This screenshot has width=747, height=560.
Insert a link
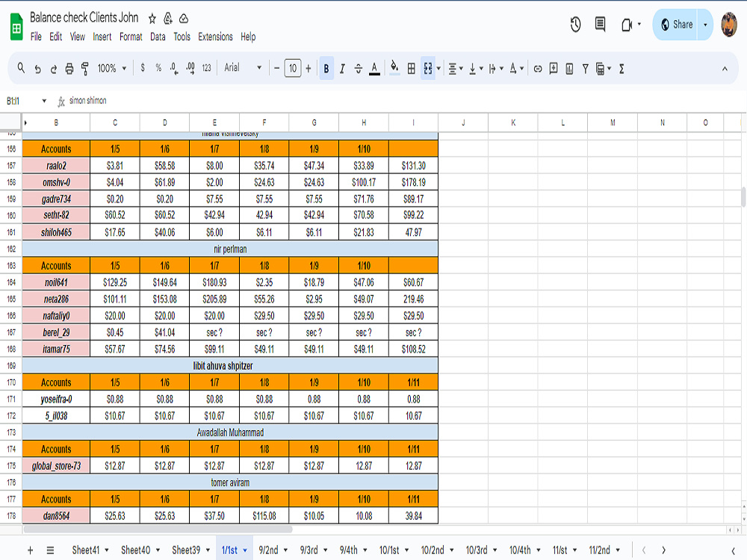click(x=537, y=69)
